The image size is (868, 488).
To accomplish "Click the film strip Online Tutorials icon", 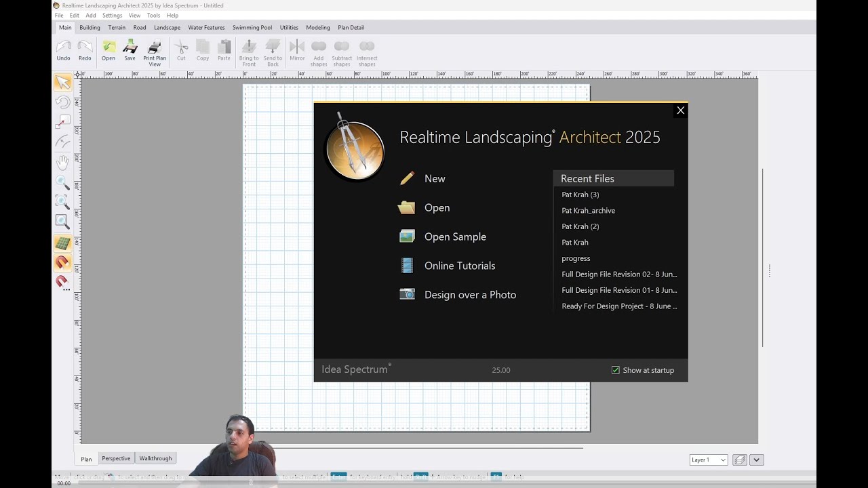I will [407, 266].
